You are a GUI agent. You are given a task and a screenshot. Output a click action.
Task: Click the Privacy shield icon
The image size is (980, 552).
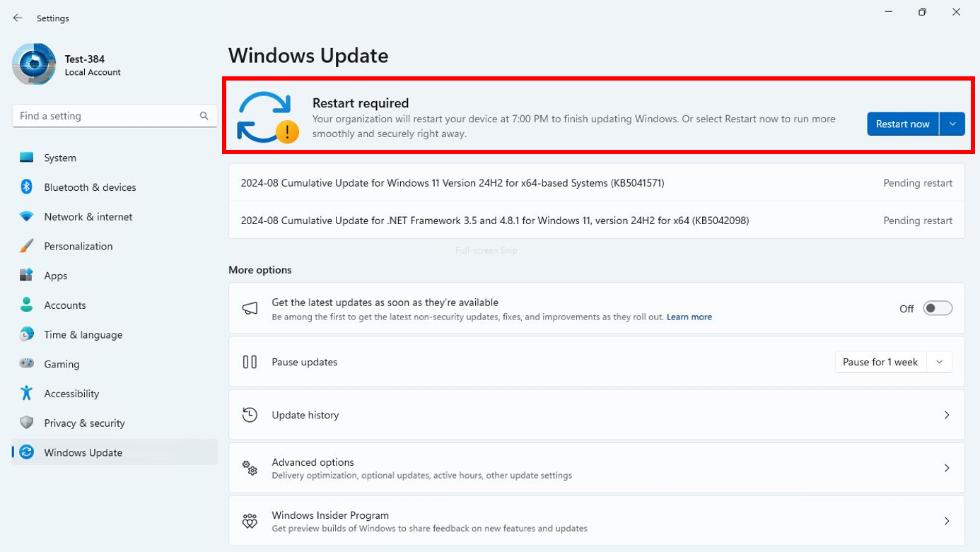(27, 423)
